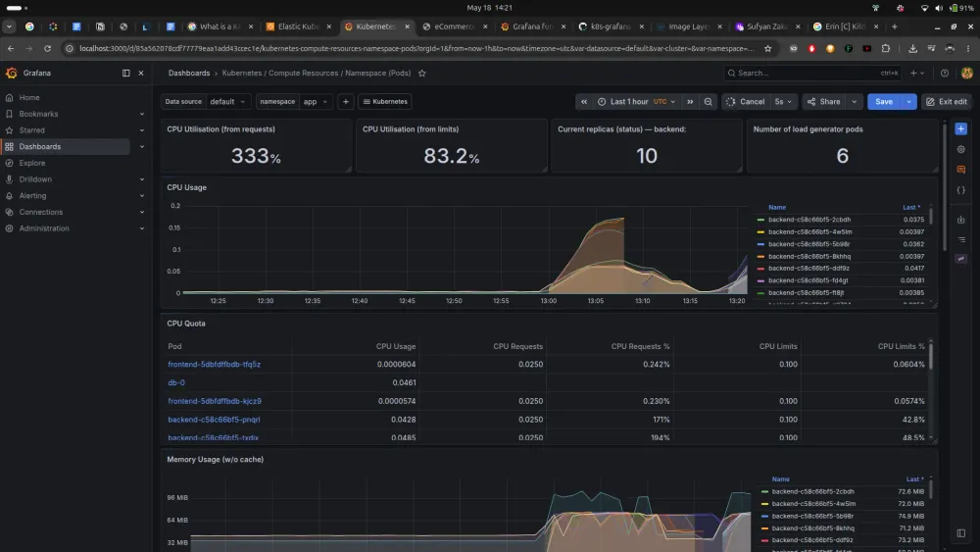Screen dimensions: 980x552
Task: Expand the Dashboards section chevron
Action: (142, 146)
